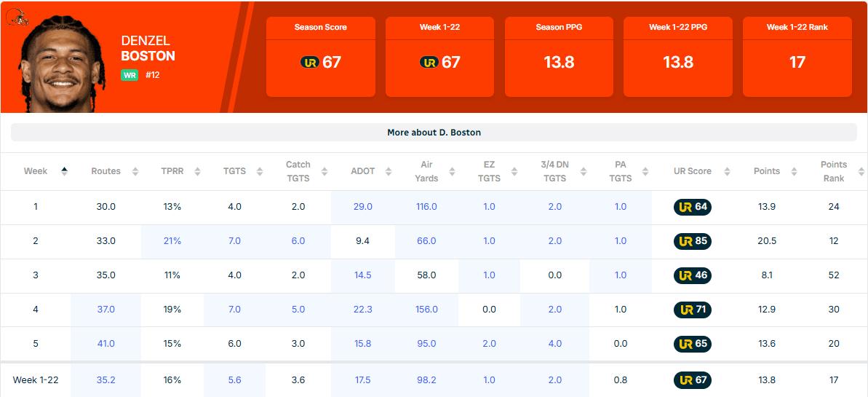
Task: Click week 2 TPRR value 21%
Action: click(172, 241)
